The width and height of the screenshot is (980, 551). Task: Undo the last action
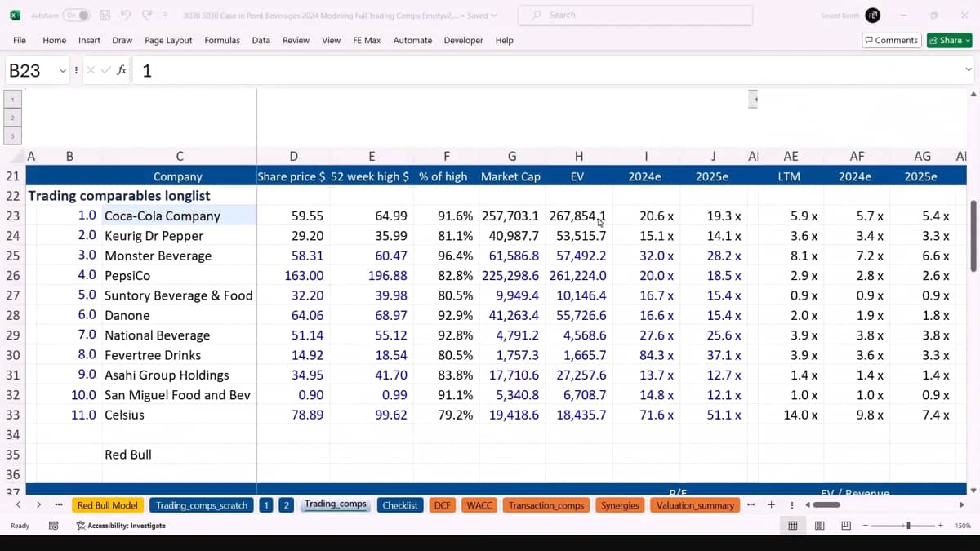[126, 16]
